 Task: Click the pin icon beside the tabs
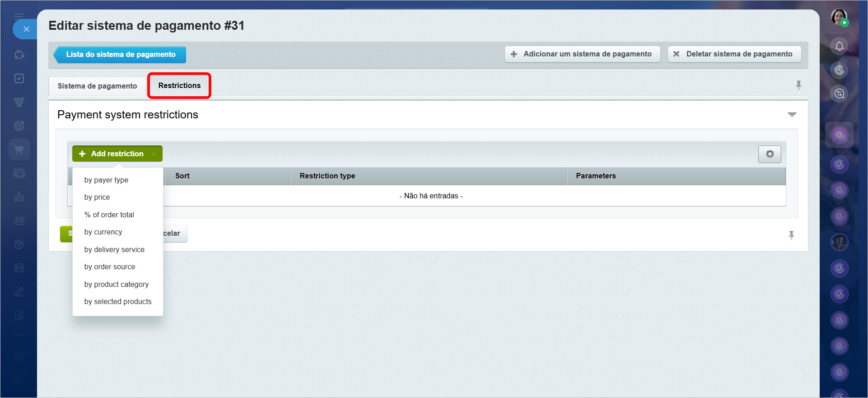pyautogui.click(x=798, y=85)
